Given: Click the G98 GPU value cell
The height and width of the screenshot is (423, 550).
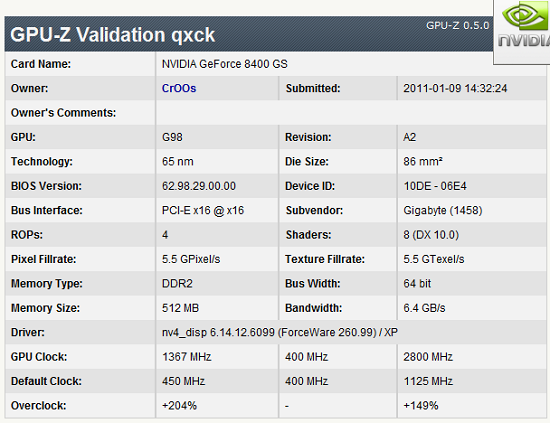Looking at the screenshot, I should coord(172,137).
